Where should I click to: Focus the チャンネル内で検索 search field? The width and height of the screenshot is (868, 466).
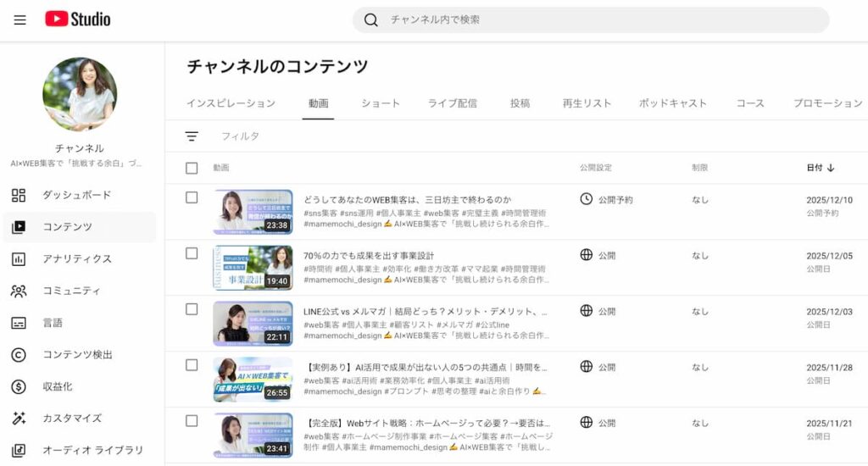tap(591, 20)
